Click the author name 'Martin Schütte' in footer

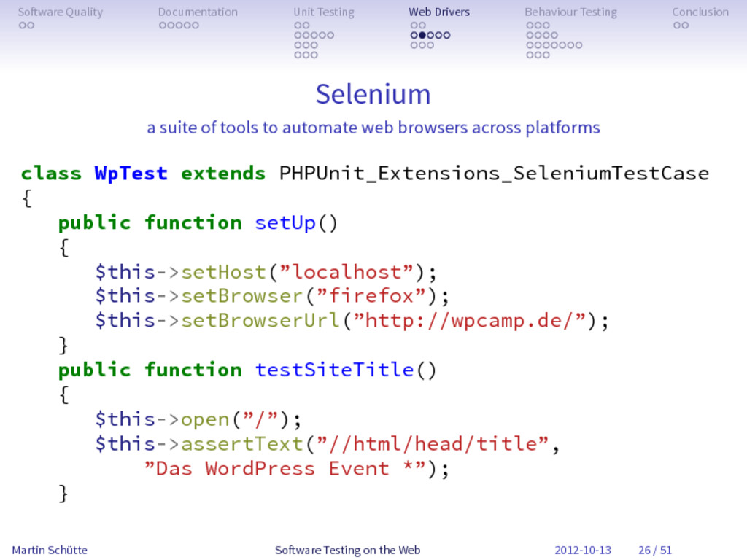click(x=50, y=550)
